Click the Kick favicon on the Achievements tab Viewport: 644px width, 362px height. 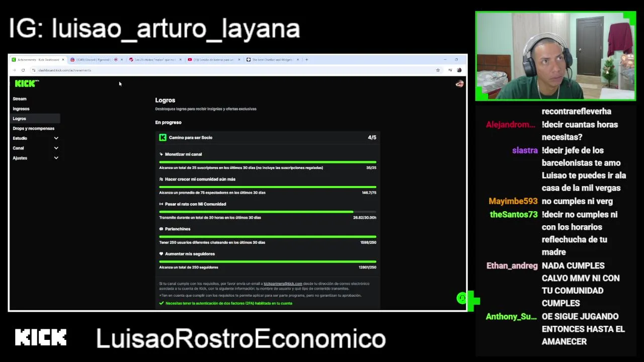14,59
